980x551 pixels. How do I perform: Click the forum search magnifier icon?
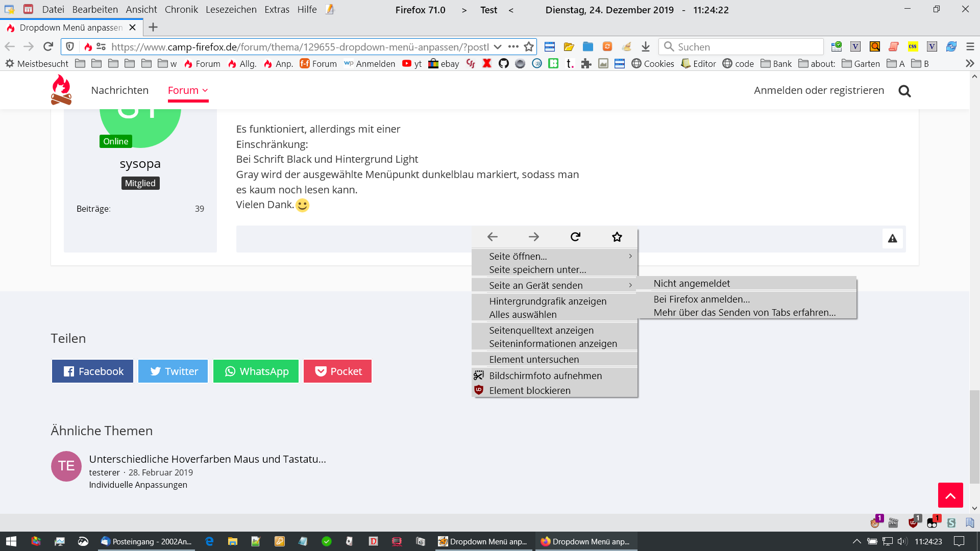pos(904,91)
